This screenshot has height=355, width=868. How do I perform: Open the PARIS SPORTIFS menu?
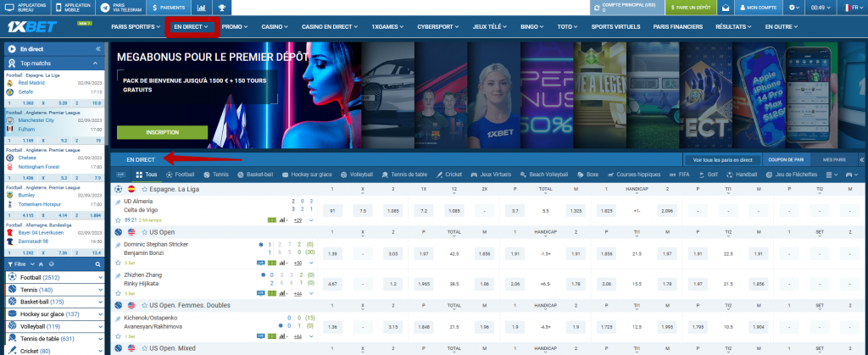(x=135, y=26)
